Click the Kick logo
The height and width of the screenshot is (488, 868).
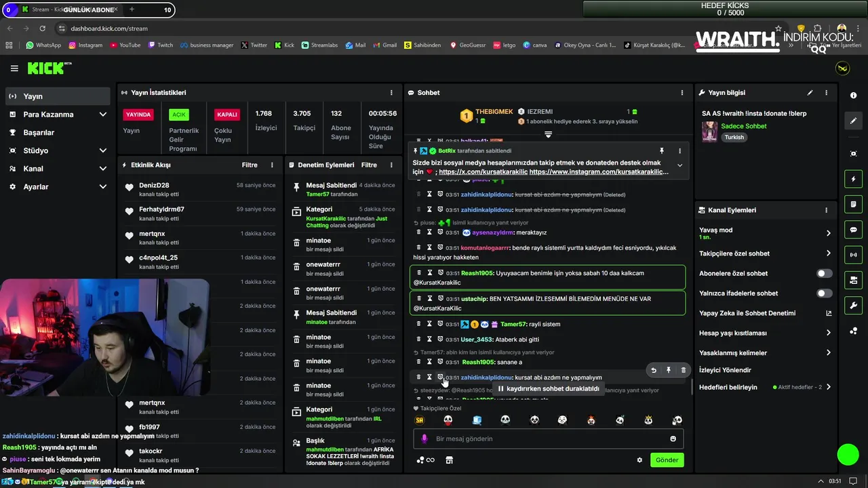tap(49, 68)
